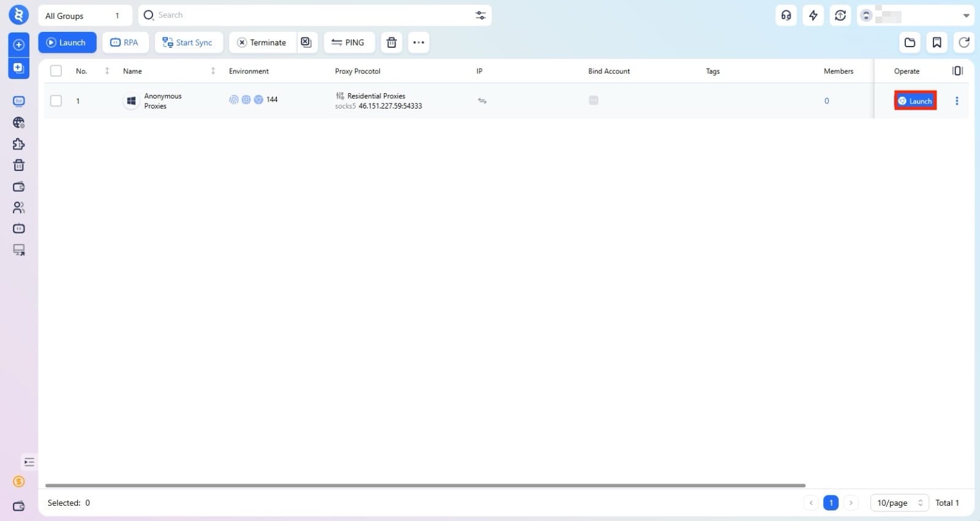Viewport: 980px width, 521px height.
Task: Refresh the profile list
Action: [964, 42]
